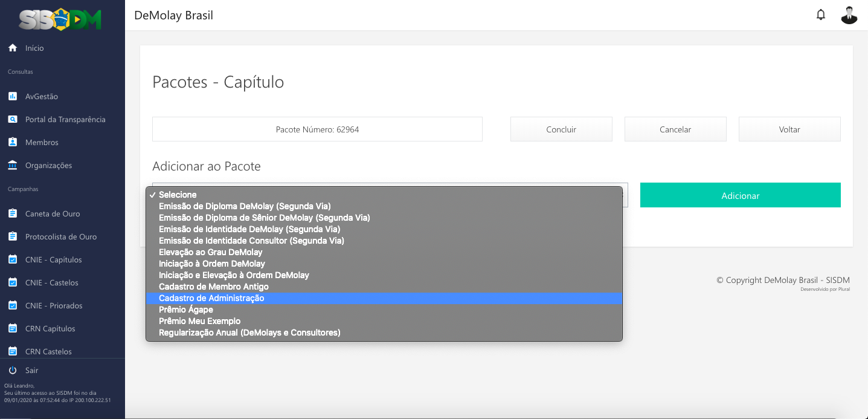Select the Membros sidebar icon
This screenshot has width=868, height=419.
pos(13,142)
